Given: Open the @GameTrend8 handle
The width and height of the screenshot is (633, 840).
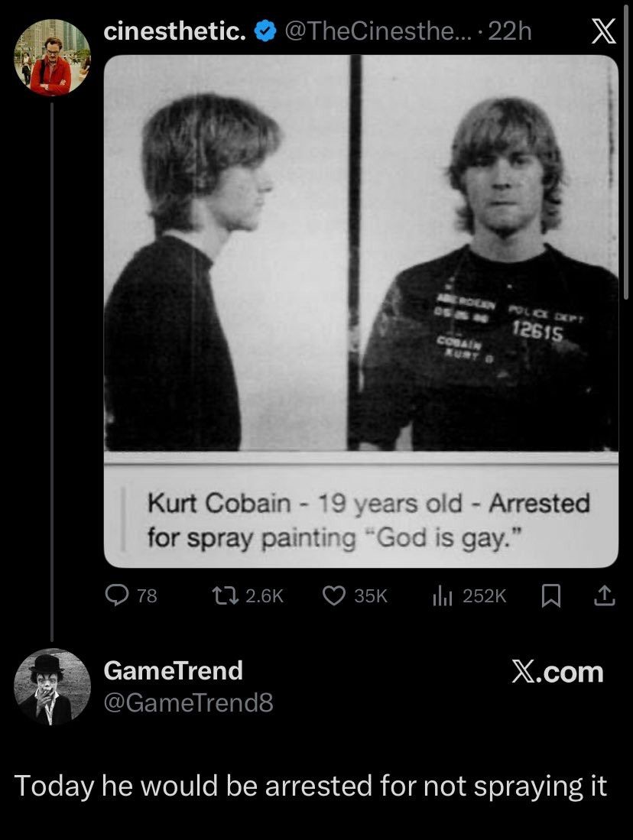Looking at the screenshot, I should tap(188, 702).
